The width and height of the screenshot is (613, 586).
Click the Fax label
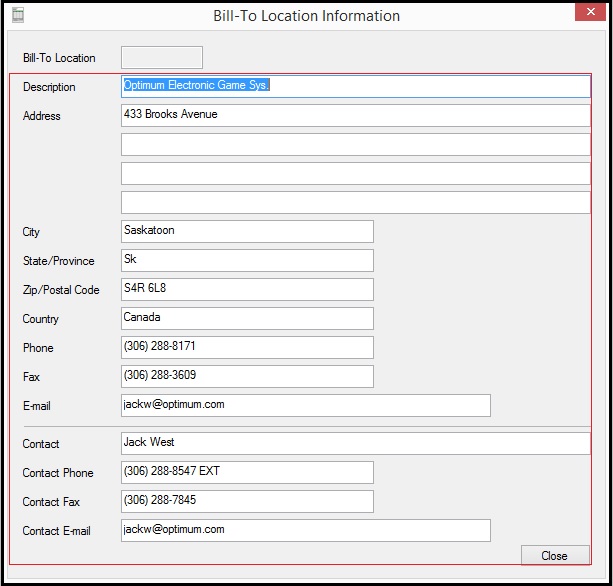(31, 377)
